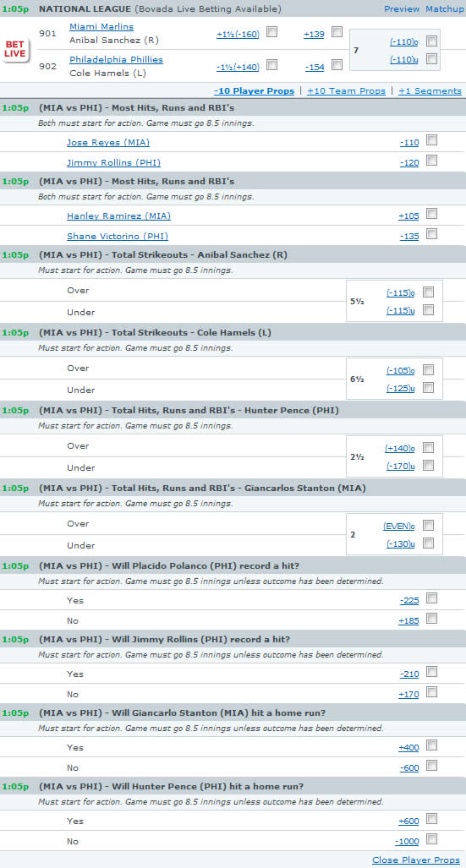This screenshot has width=466, height=868.
Task: Check the Miami Marlins +139 moneyline box
Action: [337, 32]
